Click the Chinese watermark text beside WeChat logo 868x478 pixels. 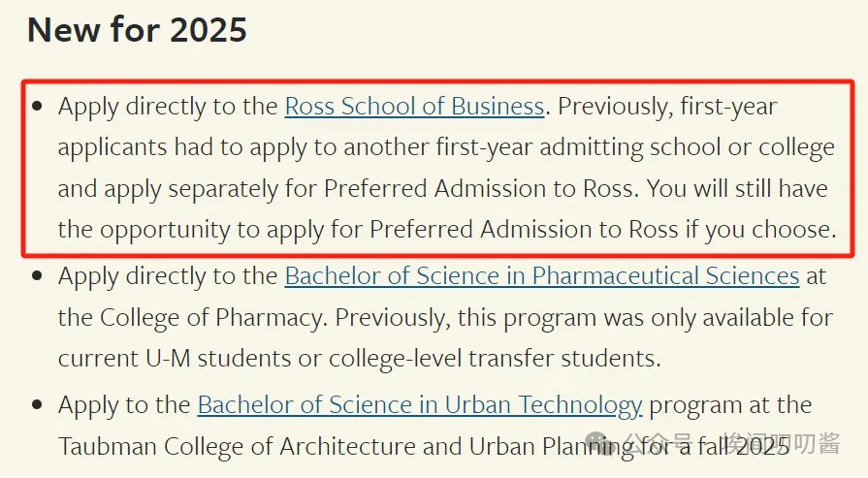(730, 443)
